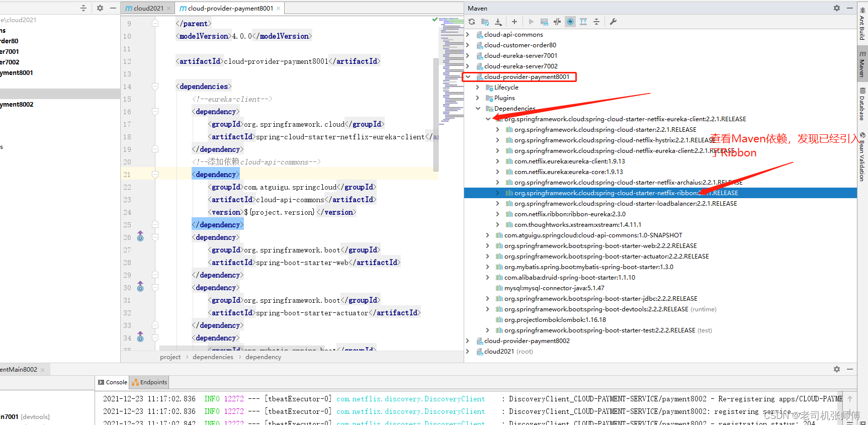Viewport: 868px width, 425px height.
Task: Open Maven Settings wrench icon
Action: pos(613,22)
